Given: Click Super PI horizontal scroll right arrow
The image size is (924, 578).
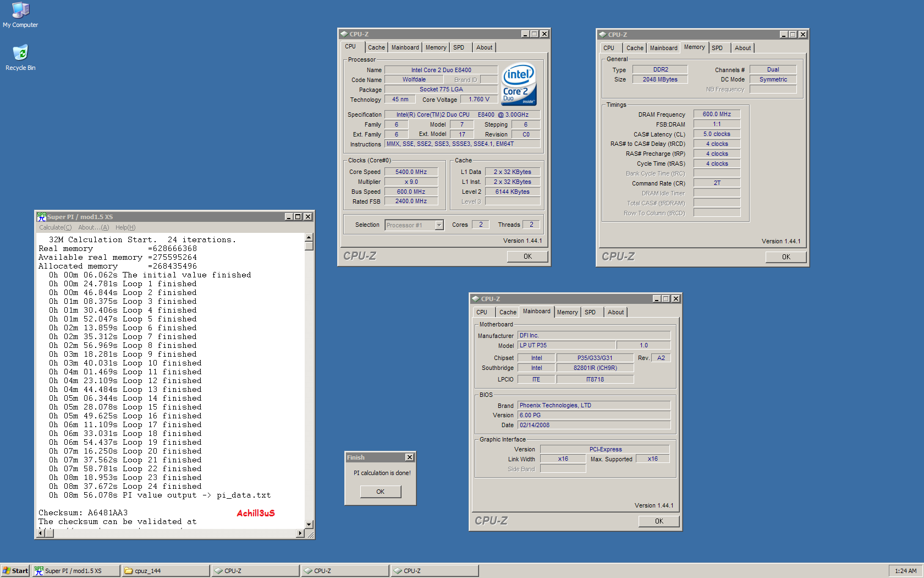Looking at the screenshot, I should pos(300,533).
